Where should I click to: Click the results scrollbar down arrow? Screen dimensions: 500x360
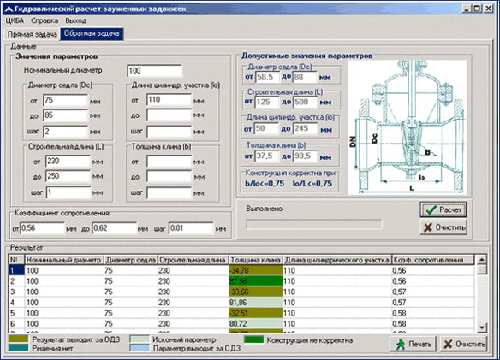482,328
